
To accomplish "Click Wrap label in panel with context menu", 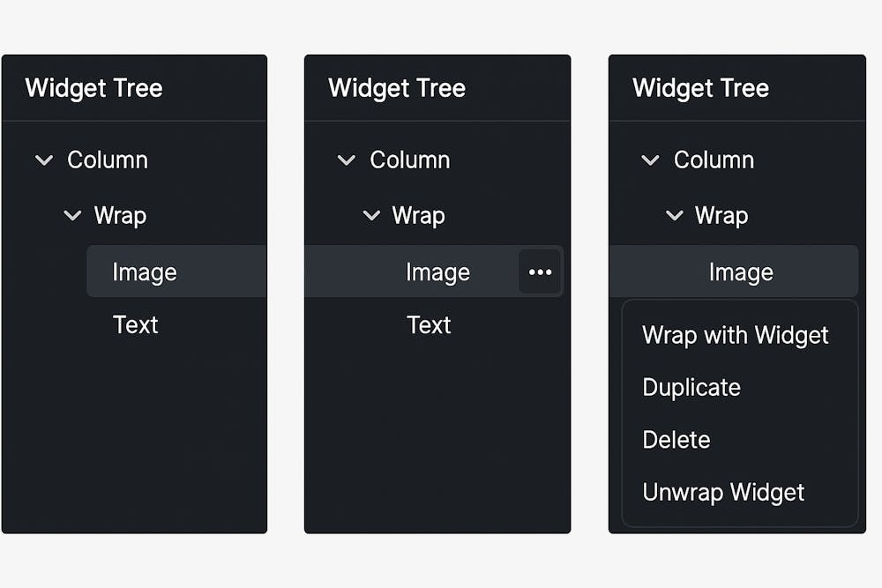I will (721, 216).
